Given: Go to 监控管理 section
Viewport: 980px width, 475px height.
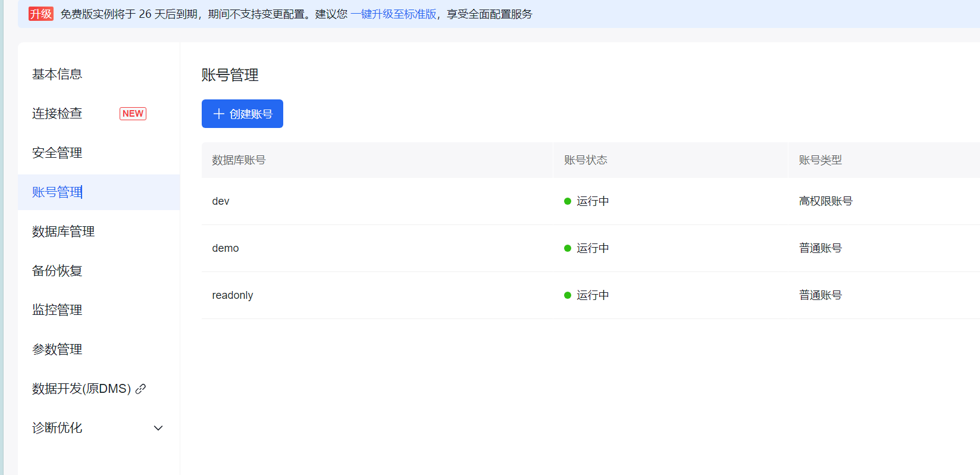Looking at the screenshot, I should point(57,310).
